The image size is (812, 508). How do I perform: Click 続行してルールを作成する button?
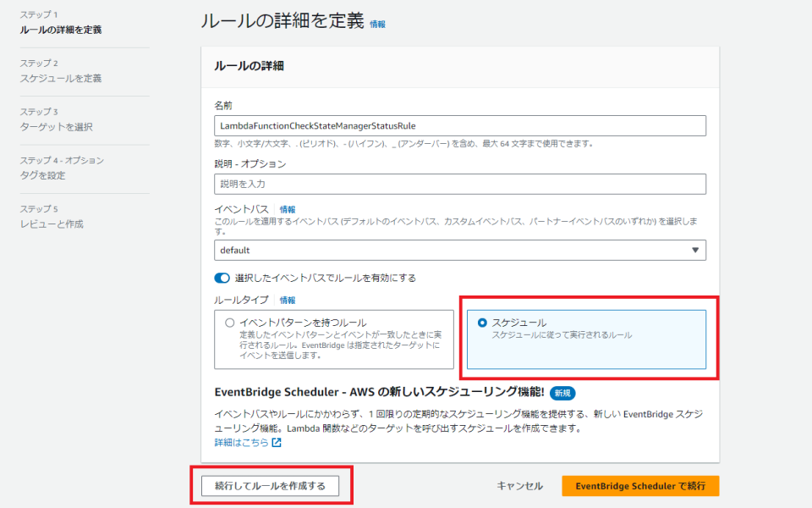[x=270, y=486]
